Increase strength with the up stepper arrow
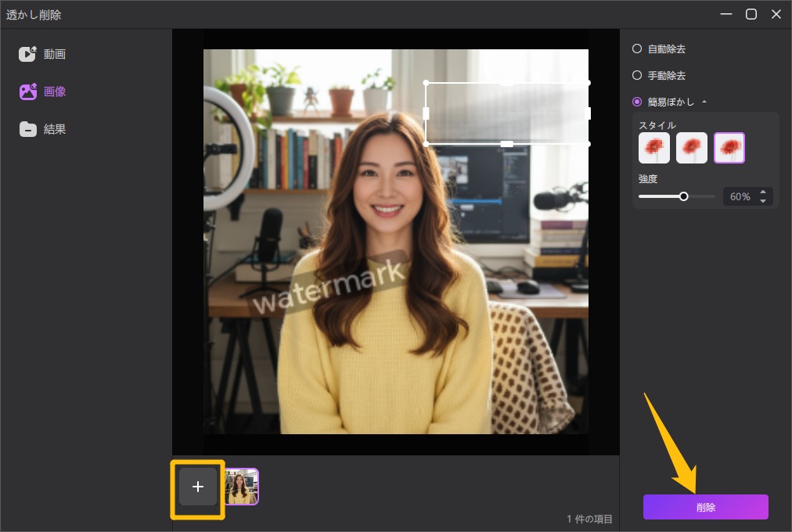792x532 pixels. point(763,192)
